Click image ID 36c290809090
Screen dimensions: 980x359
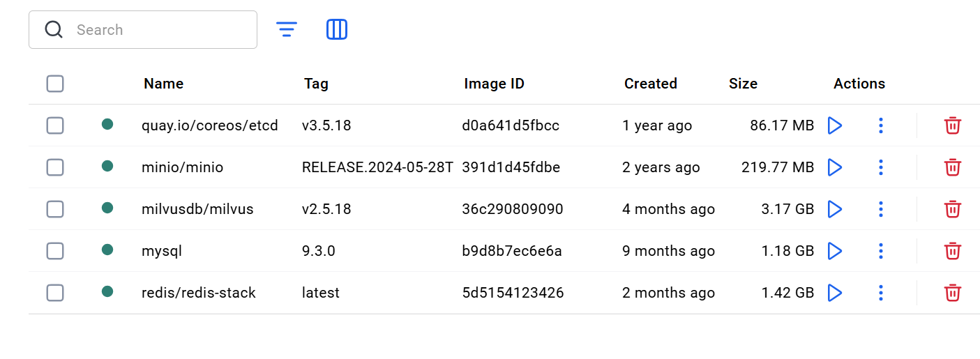[x=513, y=209]
